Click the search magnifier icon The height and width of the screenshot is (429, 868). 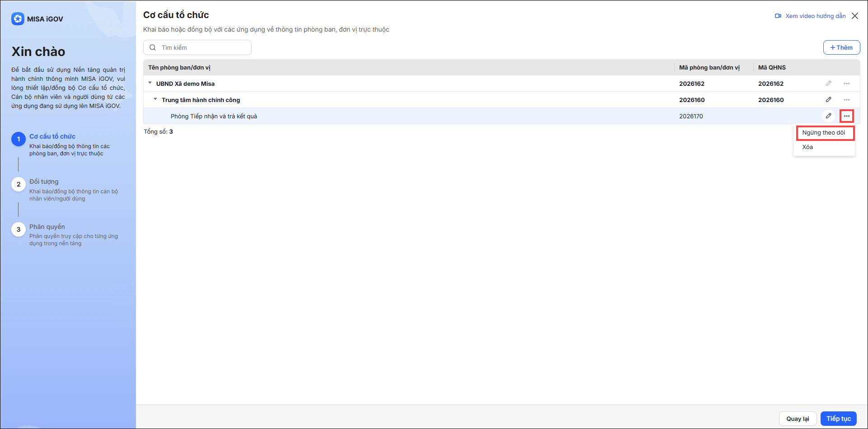pos(153,47)
